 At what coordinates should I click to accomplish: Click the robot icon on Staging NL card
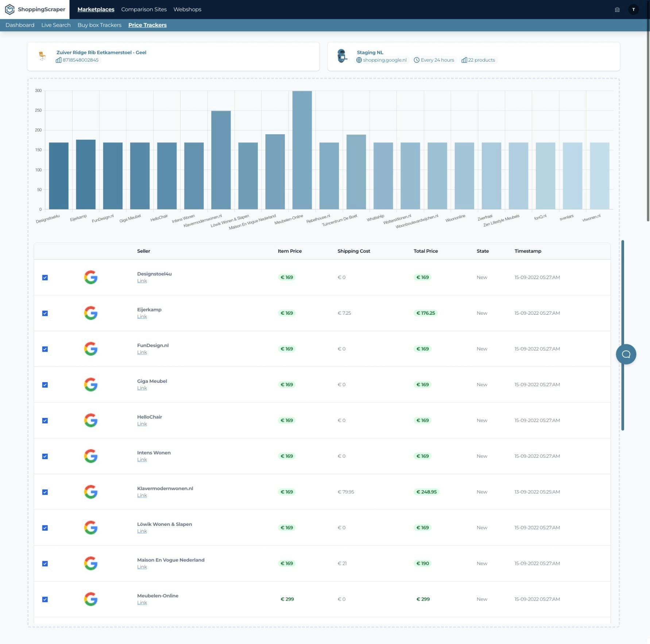pyautogui.click(x=342, y=55)
